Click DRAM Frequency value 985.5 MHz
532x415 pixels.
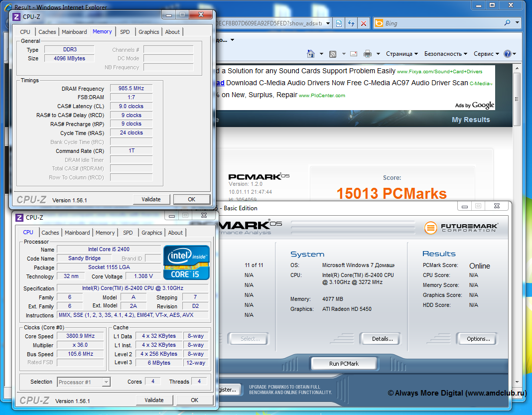coord(131,88)
